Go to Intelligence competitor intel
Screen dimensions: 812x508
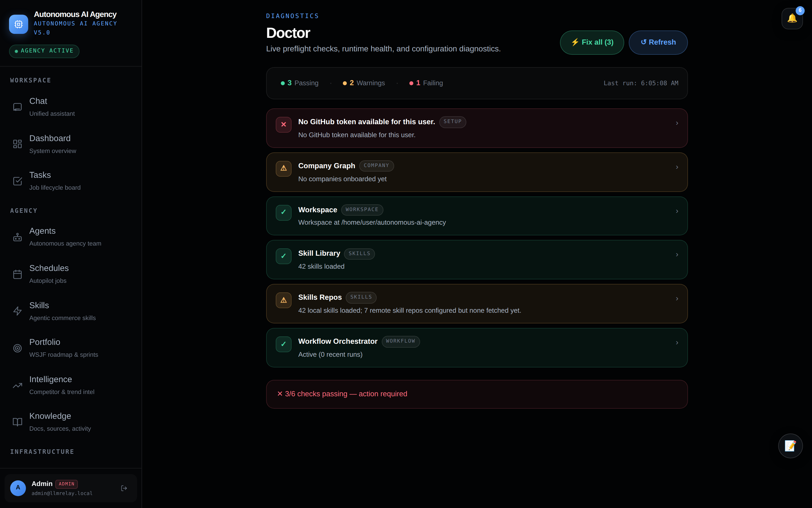pyautogui.click(x=70, y=385)
